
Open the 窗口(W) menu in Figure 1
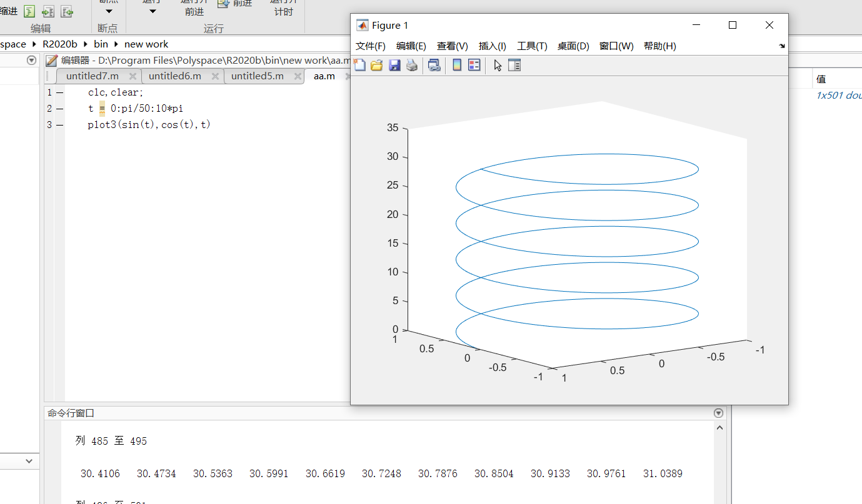pos(616,46)
